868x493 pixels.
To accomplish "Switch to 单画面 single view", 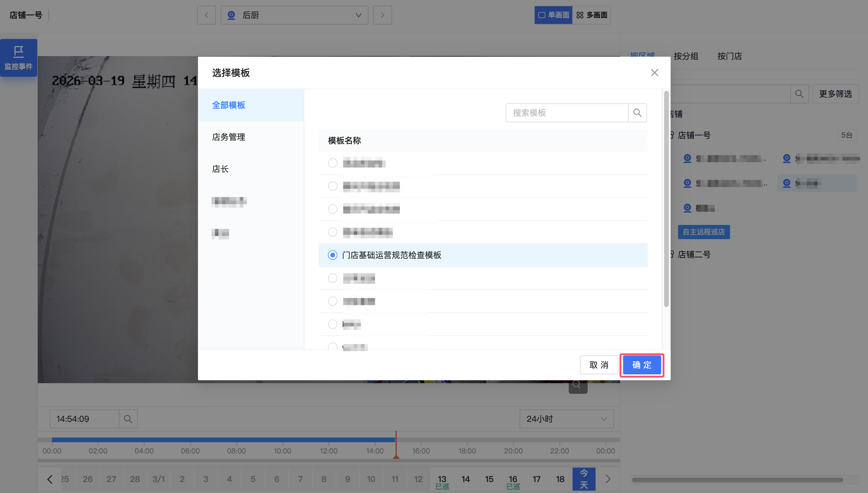I will click(553, 15).
